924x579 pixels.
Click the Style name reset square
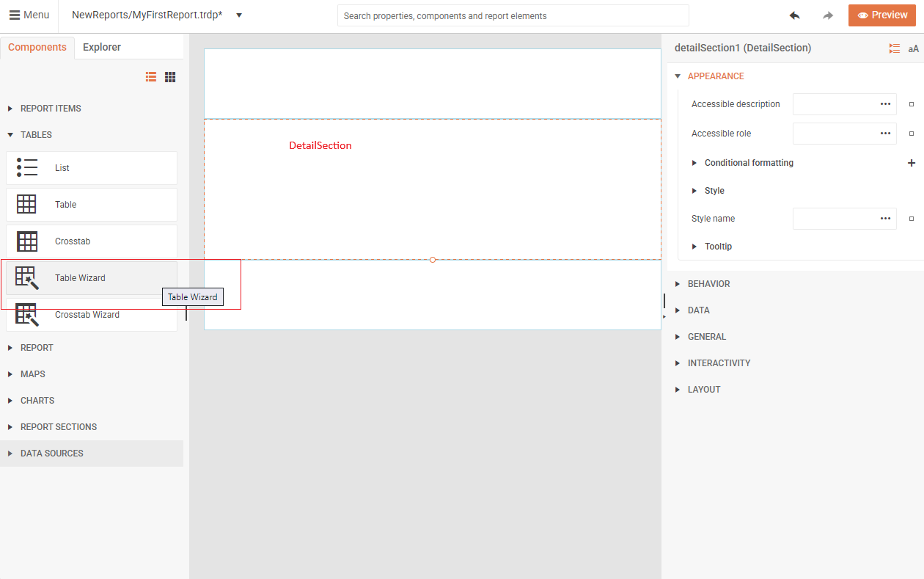pos(912,219)
